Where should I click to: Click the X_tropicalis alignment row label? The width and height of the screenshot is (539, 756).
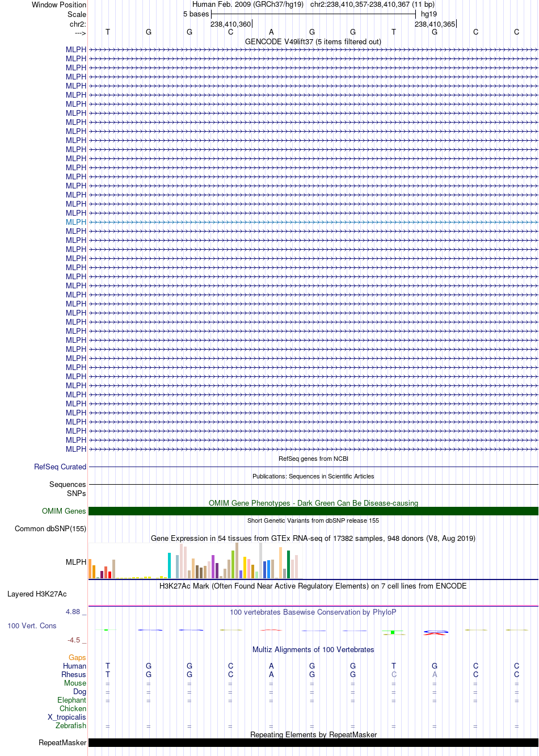pyautogui.click(x=67, y=717)
